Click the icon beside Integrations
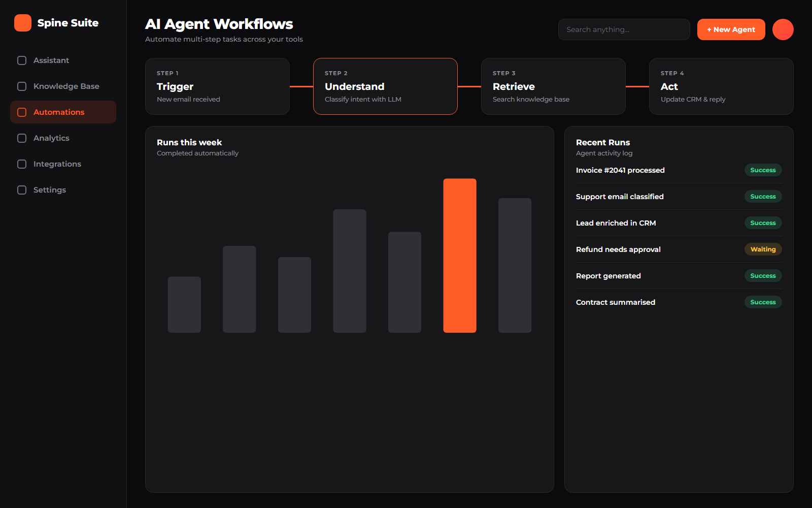The image size is (812, 508). 22,164
